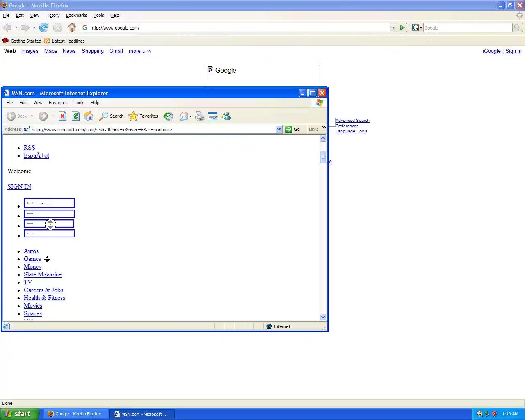
Task: Click Google Shopping link
Action: 93,51
